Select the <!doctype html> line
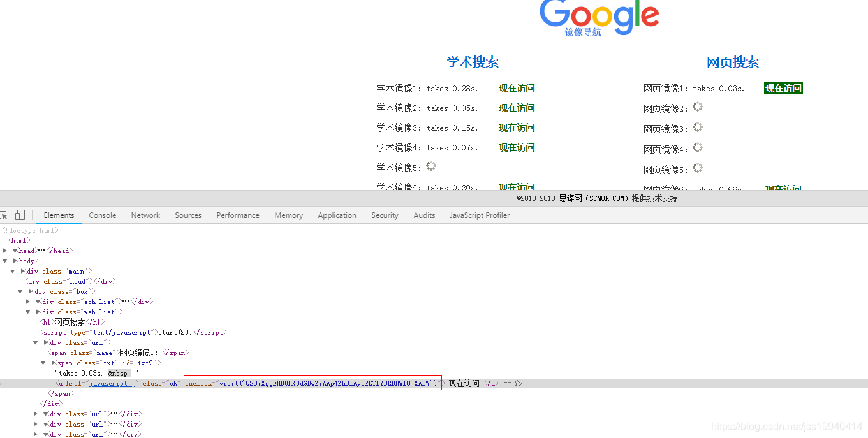 click(30, 230)
